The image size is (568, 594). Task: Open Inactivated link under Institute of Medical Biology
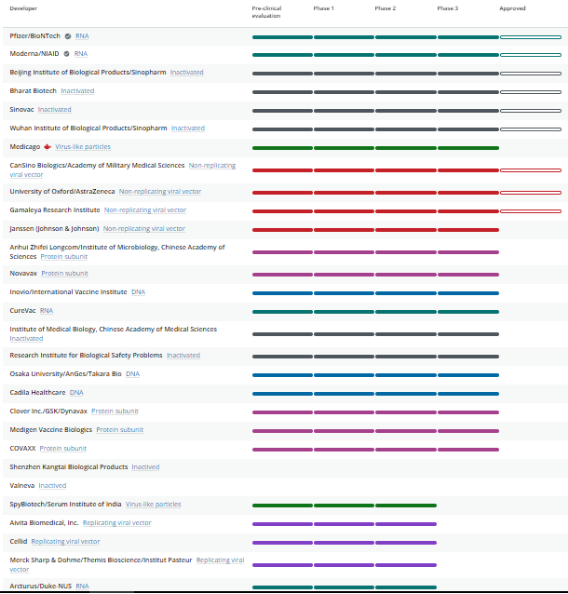tap(26, 339)
